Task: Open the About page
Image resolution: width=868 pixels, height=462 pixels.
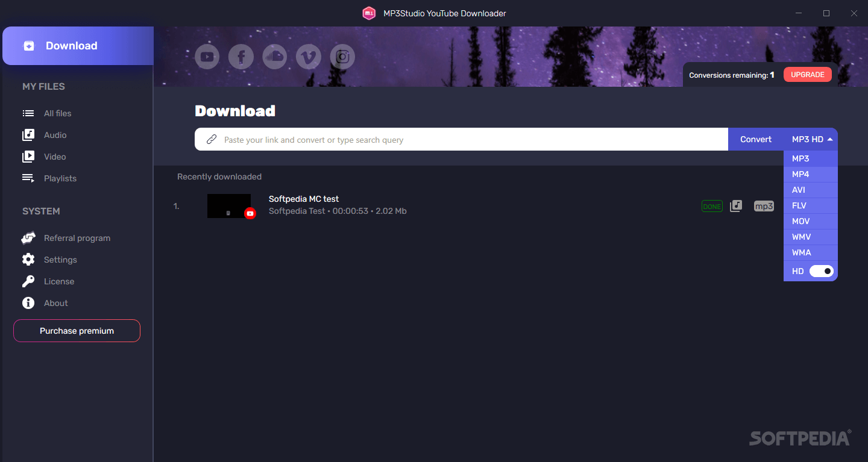Action: (x=56, y=303)
